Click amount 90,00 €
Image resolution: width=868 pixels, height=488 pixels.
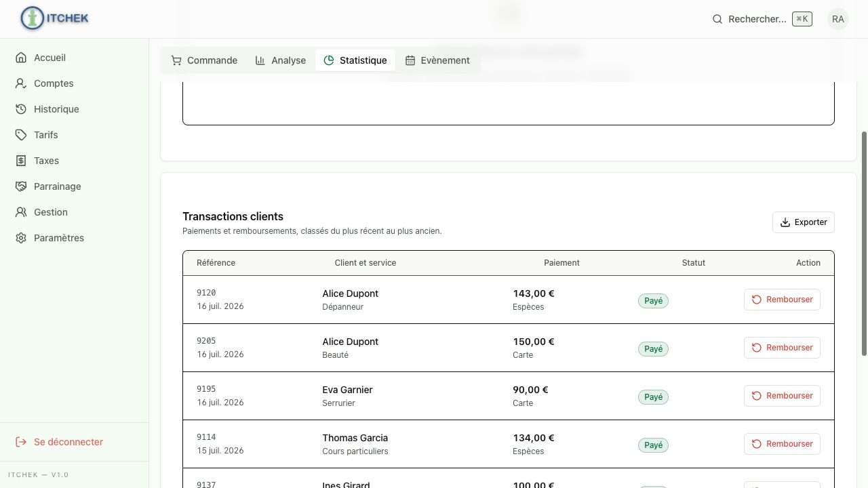point(530,390)
